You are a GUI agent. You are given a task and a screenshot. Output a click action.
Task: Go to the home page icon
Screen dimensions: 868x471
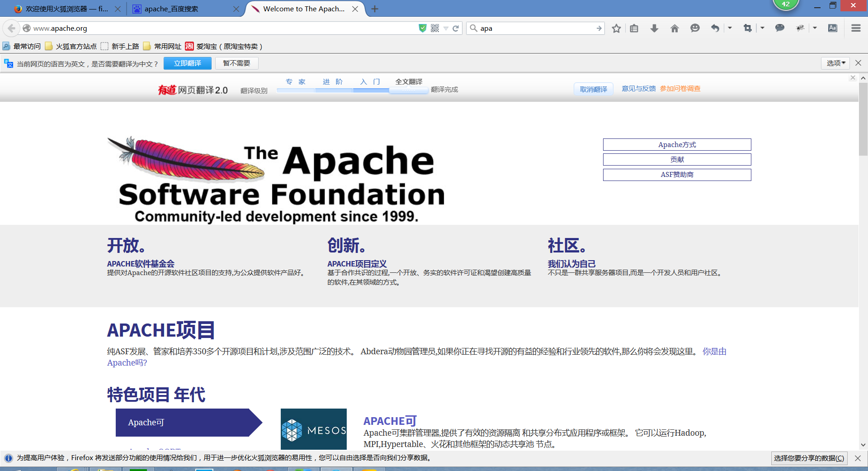point(675,28)
